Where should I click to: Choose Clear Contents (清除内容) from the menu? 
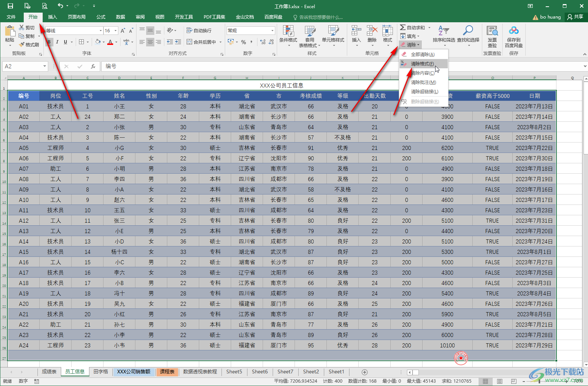tap(423, 73)
